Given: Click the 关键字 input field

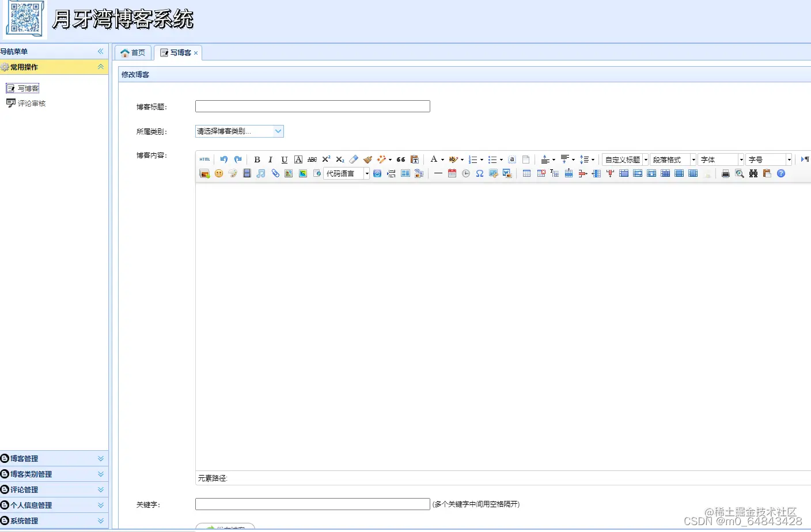Looking at the screenshot, I should (313, 504).
